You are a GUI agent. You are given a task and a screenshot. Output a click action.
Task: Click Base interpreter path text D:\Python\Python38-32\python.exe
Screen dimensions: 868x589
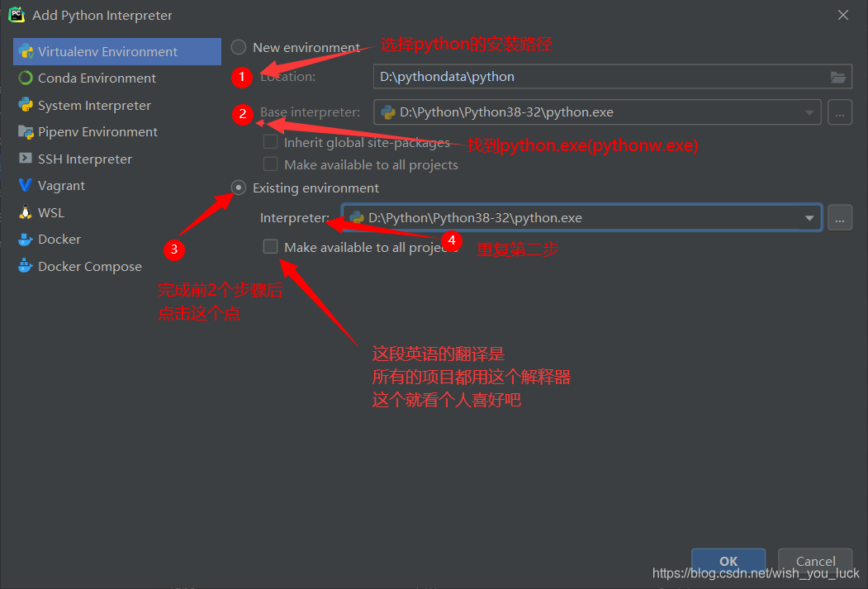point(506,112)
